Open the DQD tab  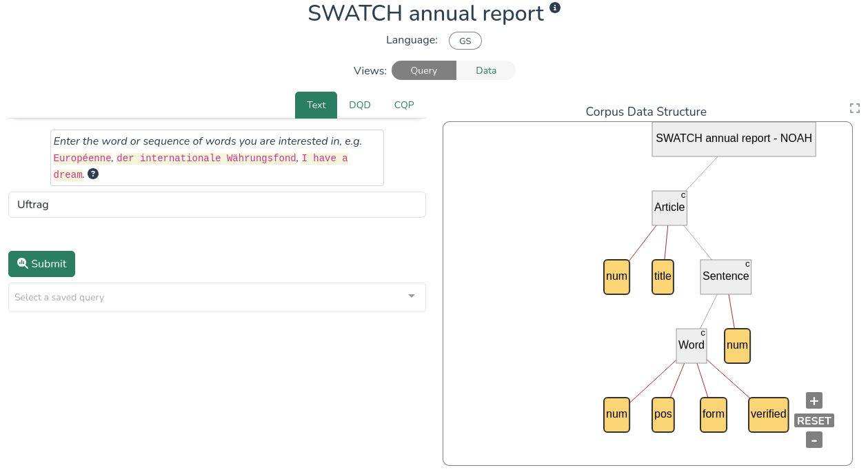(360, 105)
